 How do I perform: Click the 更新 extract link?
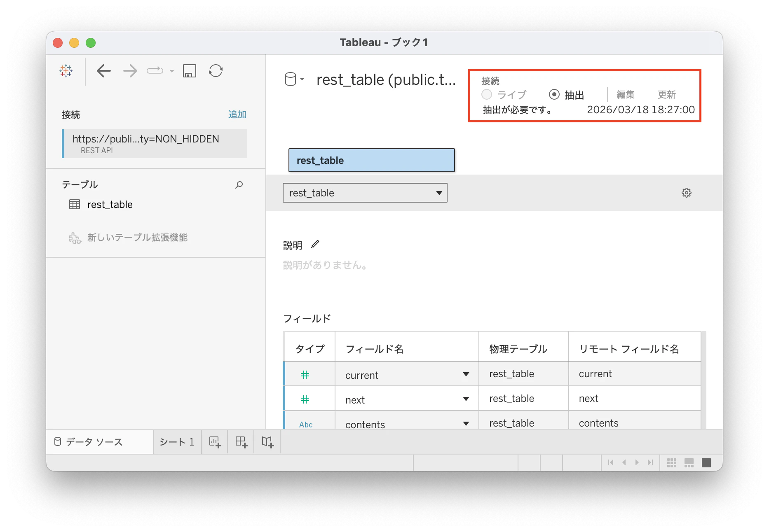667,95
